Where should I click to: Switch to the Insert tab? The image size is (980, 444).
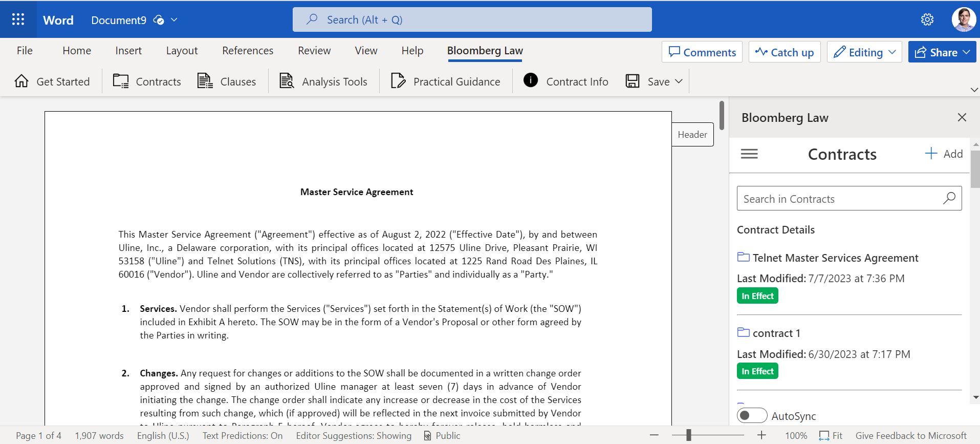128,51
